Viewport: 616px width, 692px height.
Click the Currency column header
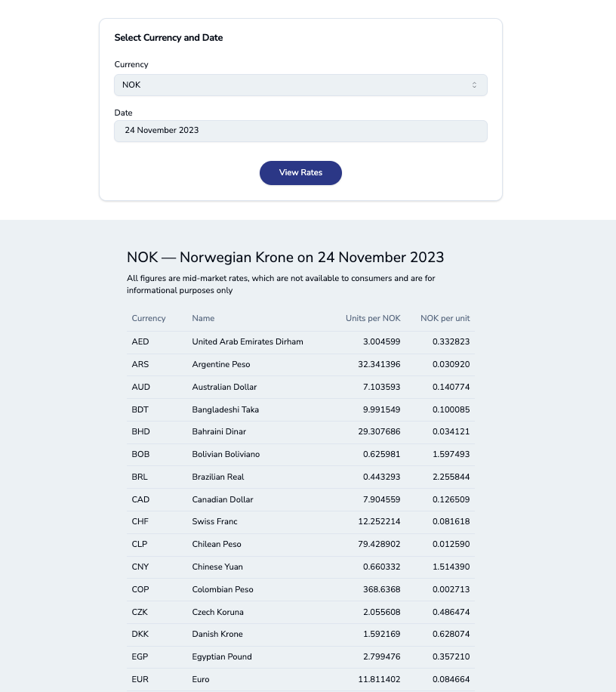pyautogui.click(x=149, y=318)
